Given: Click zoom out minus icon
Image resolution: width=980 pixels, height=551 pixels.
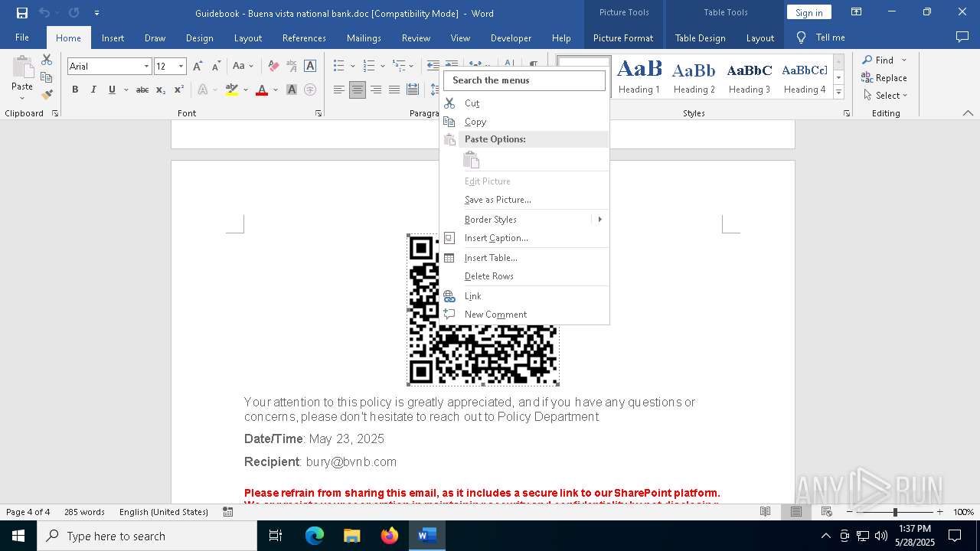Looking at the screenshot, I should [x=850, y=512].
